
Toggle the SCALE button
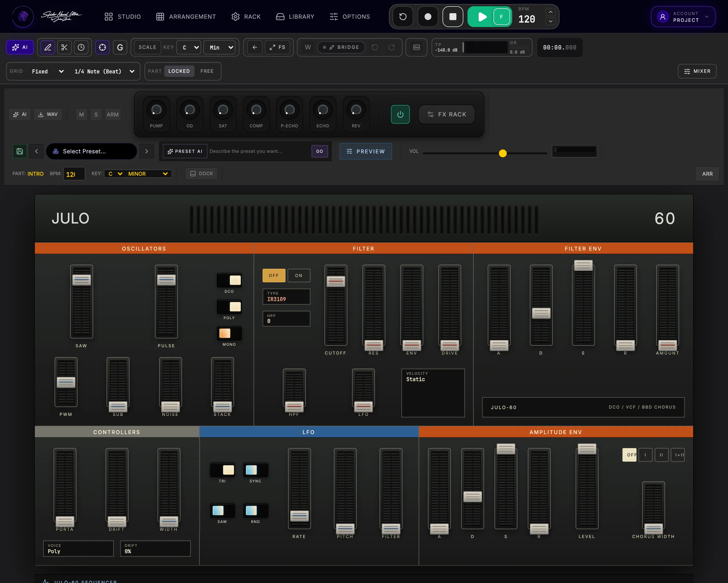[148, 47]
